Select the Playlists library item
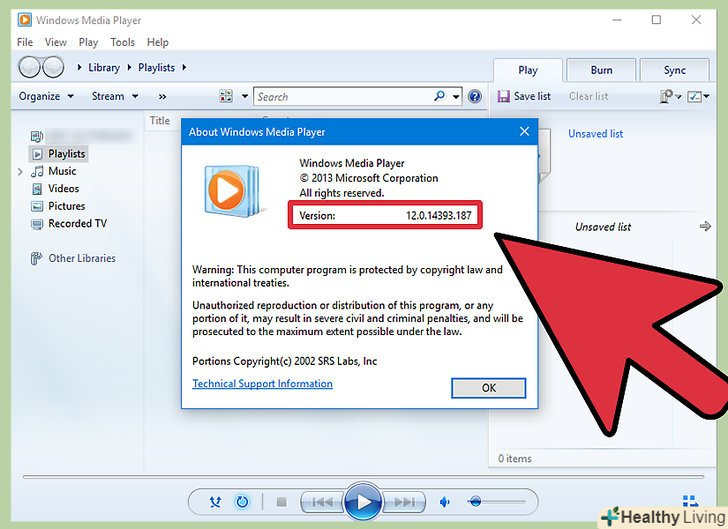This screenshot has width=728, height=529. click(x=58, y=154)
